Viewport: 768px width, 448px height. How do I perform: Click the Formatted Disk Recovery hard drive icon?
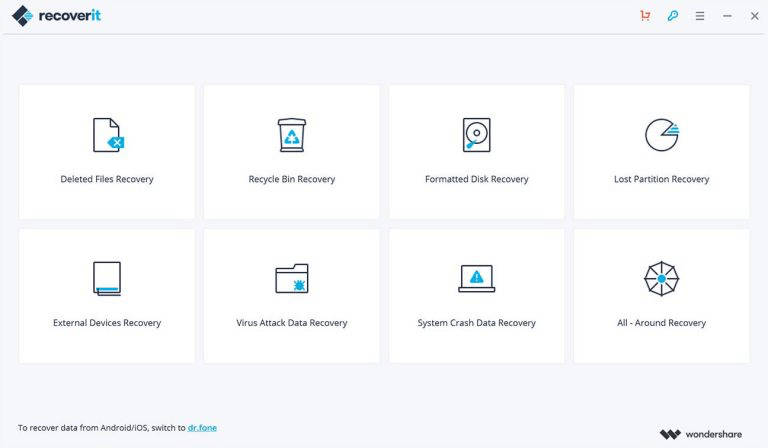(x=477, y=135)
